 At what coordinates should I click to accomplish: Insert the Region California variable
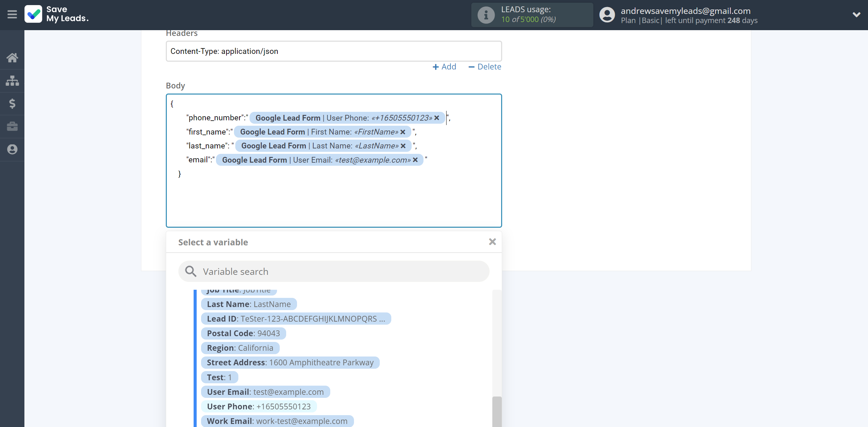coord(240,348)
